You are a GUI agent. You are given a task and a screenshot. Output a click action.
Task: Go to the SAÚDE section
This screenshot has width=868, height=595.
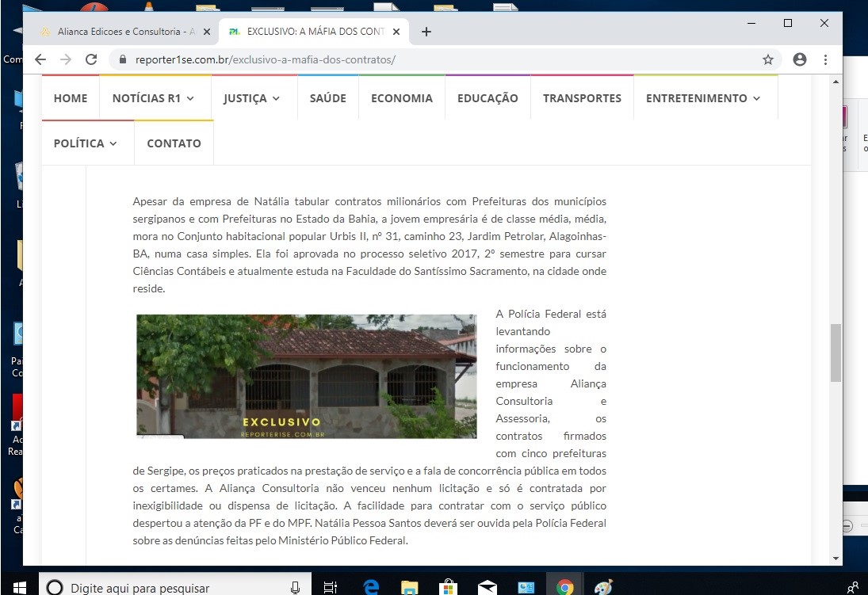point(327,98)
